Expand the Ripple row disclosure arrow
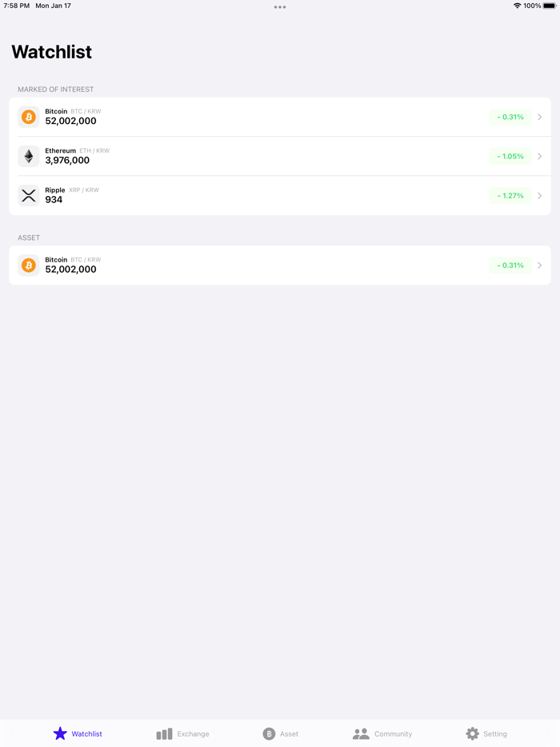The width and height of the screenshot is (560, 747). 539,195
